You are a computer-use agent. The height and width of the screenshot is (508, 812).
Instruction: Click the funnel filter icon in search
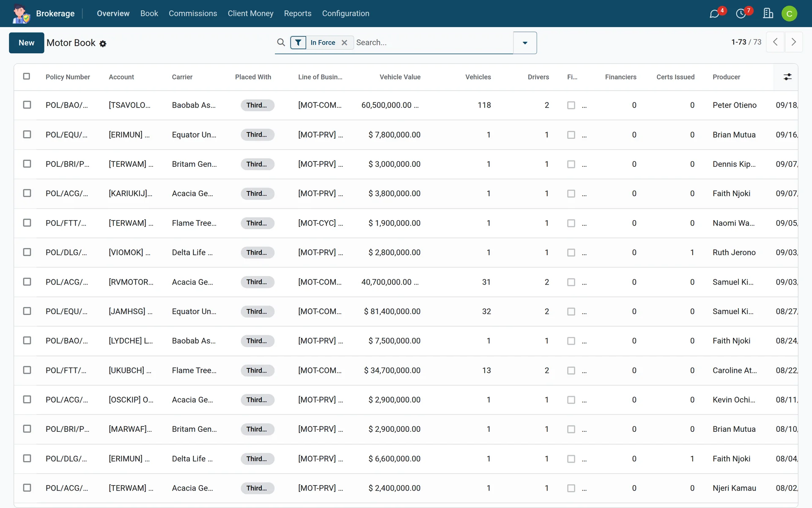click(298, 42)
